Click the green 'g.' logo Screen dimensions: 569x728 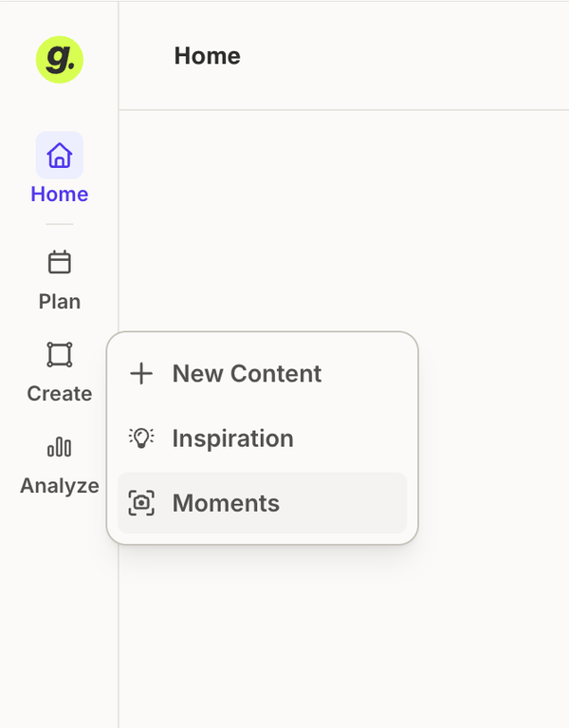[x=60, y=60]
